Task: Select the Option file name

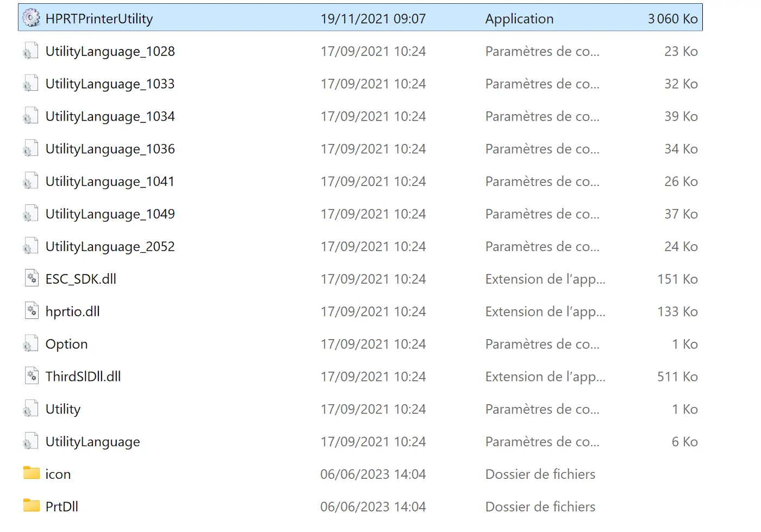Action: (66, 345)
